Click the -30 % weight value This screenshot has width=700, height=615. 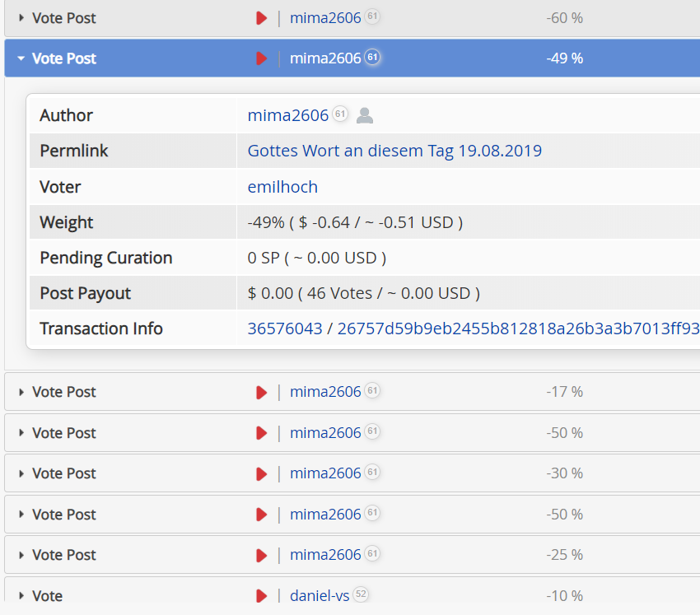click(x=564, y=473)
